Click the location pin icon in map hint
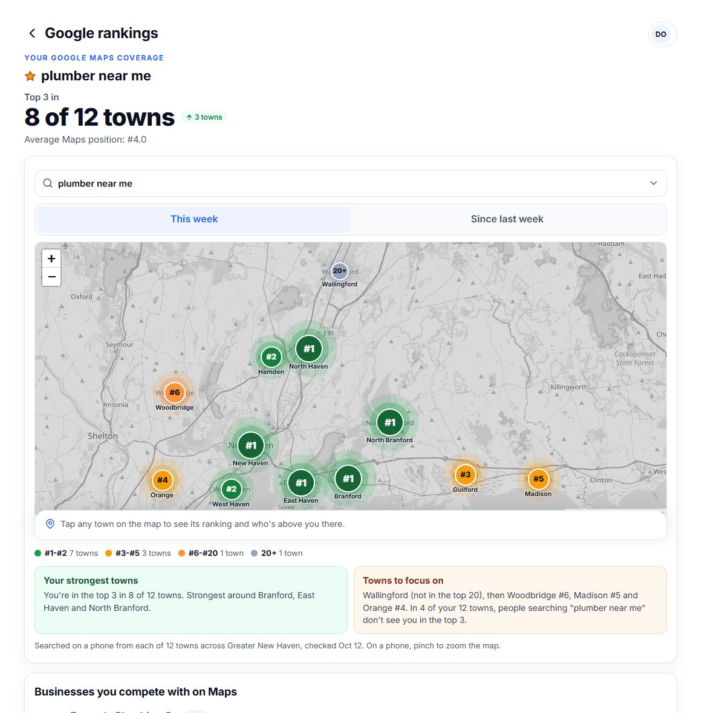The width and height of the screenshot is (728, 713). point(50,524)
